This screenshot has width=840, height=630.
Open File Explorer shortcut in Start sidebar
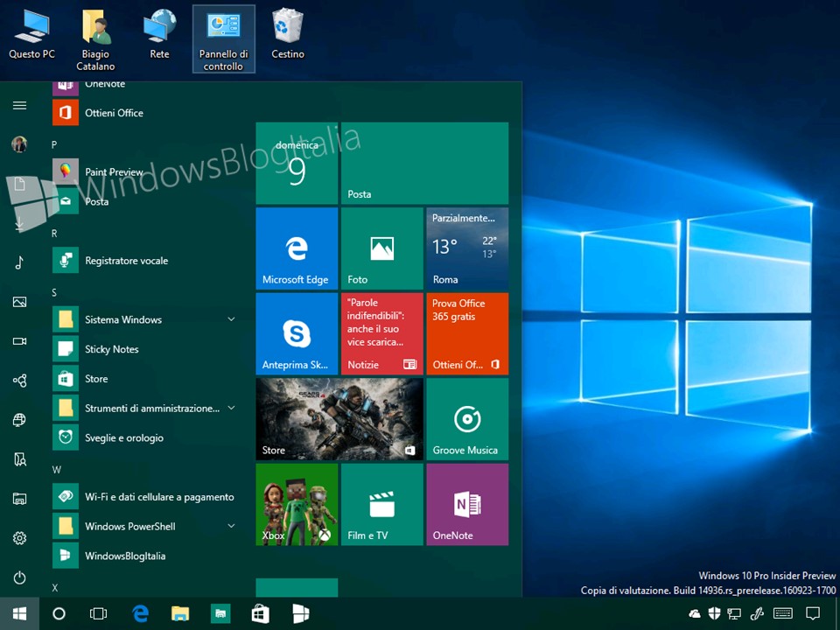coord(20,499)
